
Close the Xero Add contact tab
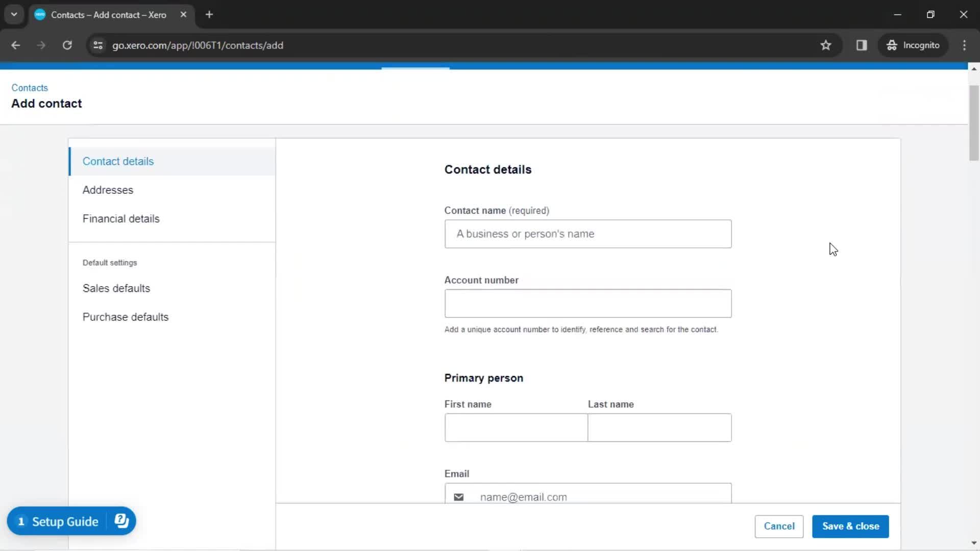[x=183, y=15]
